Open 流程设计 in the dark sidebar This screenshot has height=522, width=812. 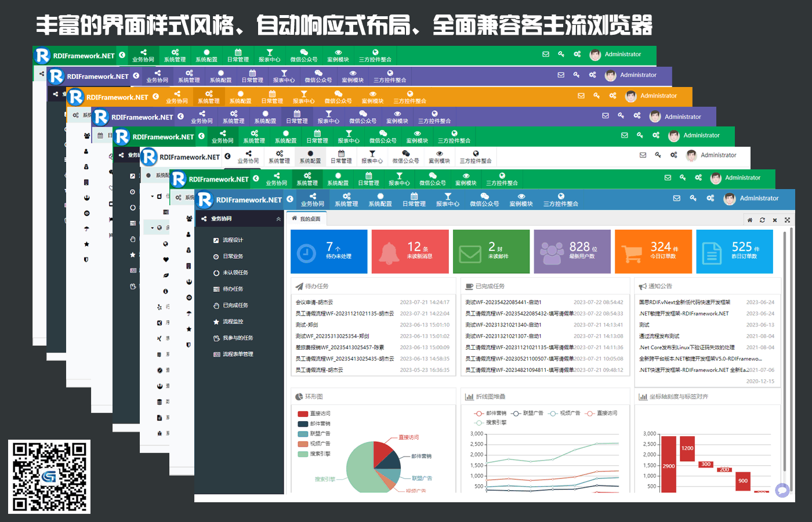(233, 240)
